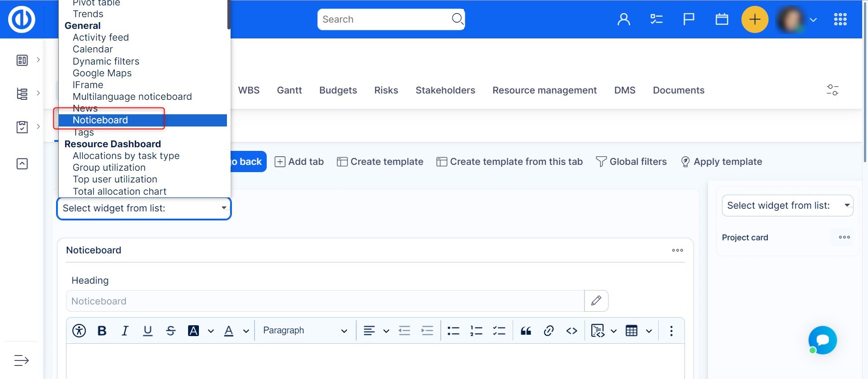Expand the font background color dropdown arrow
The height and width of the screenshot is (379, 868).
(x=211, y=331)
